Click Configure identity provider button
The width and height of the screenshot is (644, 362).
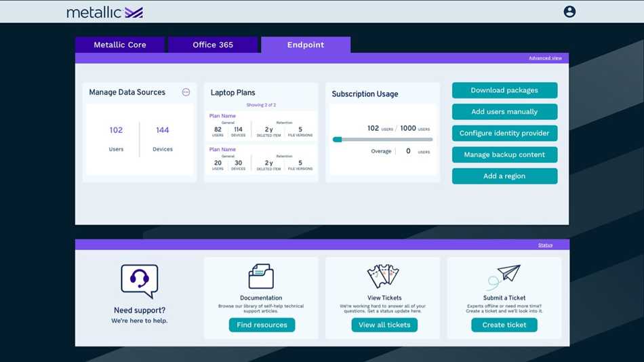point(504,133)
